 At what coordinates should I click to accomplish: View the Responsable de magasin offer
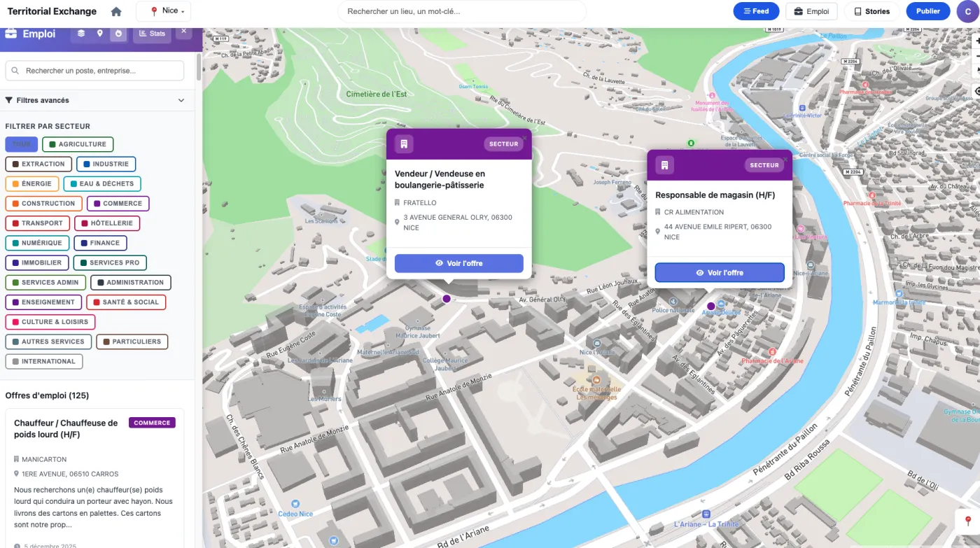pyautogui.click(x=719, y=273)
